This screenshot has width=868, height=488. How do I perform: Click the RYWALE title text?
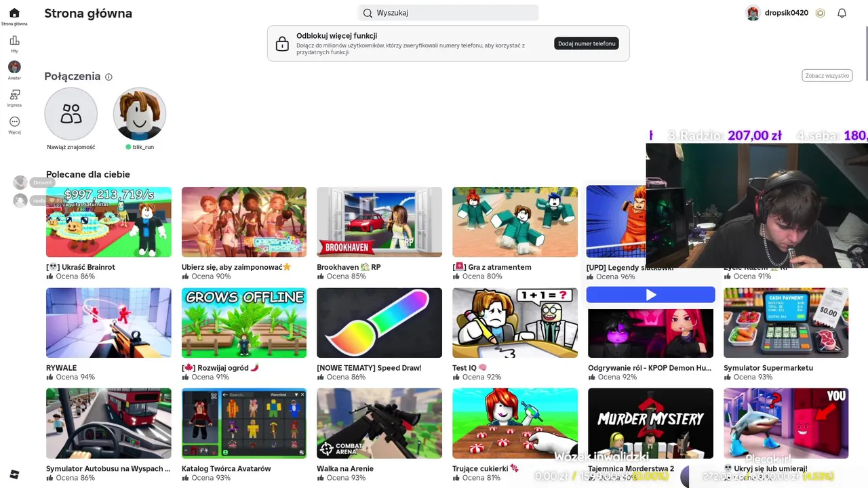click(61, 368)
